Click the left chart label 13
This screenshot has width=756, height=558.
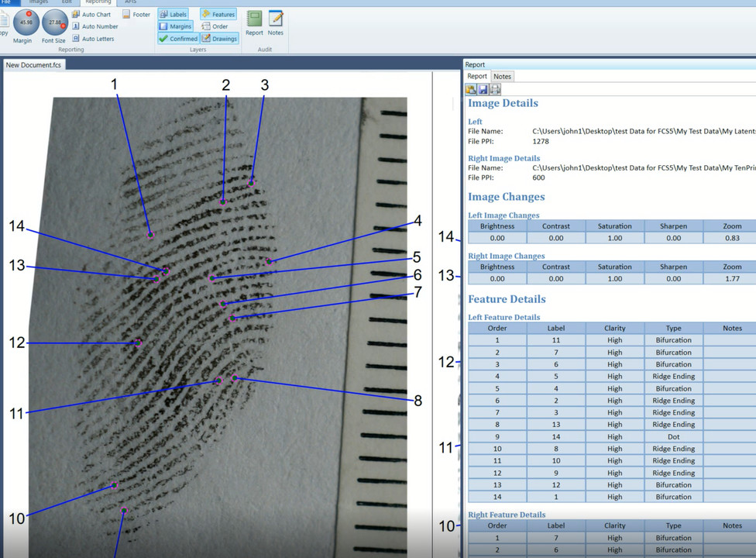[17, 265]
